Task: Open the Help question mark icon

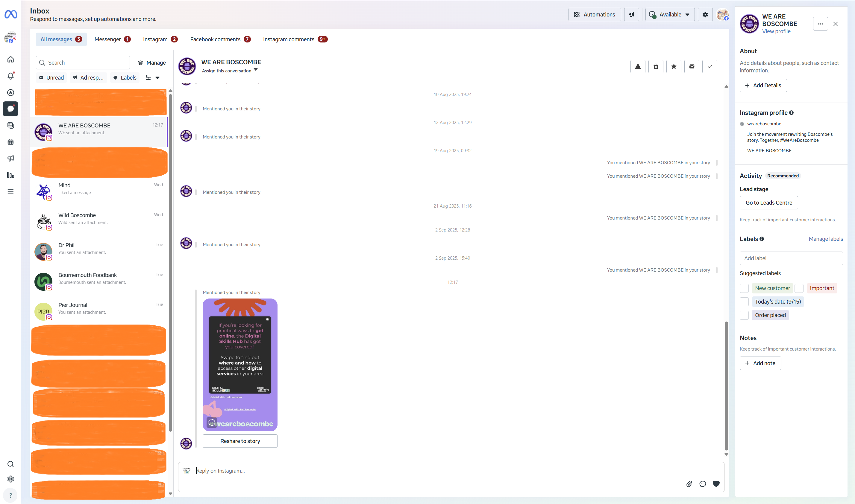Action: pos(10,496)
